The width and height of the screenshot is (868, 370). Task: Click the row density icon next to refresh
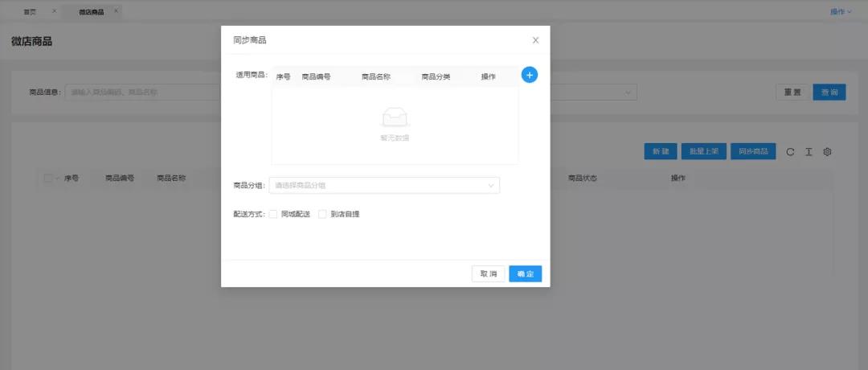809,152
